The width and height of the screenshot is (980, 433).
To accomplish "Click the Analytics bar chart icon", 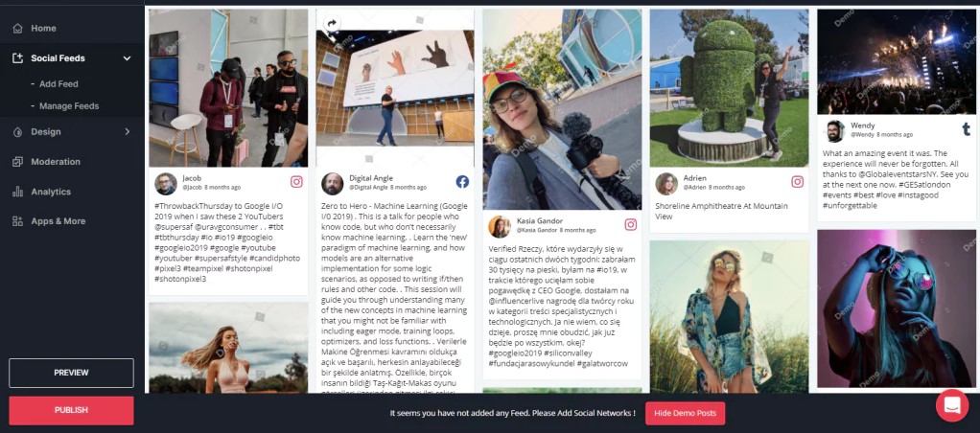I will pos(17,192).
